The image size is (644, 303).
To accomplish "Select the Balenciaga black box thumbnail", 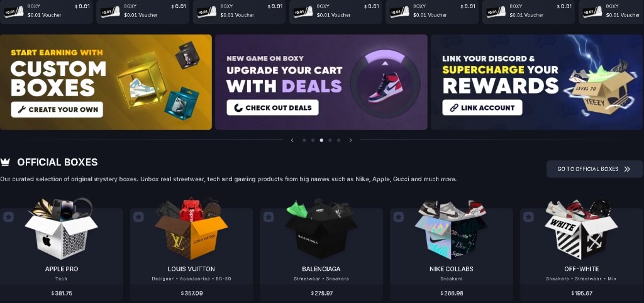I will pyautogui.click(x=321, y=229).
